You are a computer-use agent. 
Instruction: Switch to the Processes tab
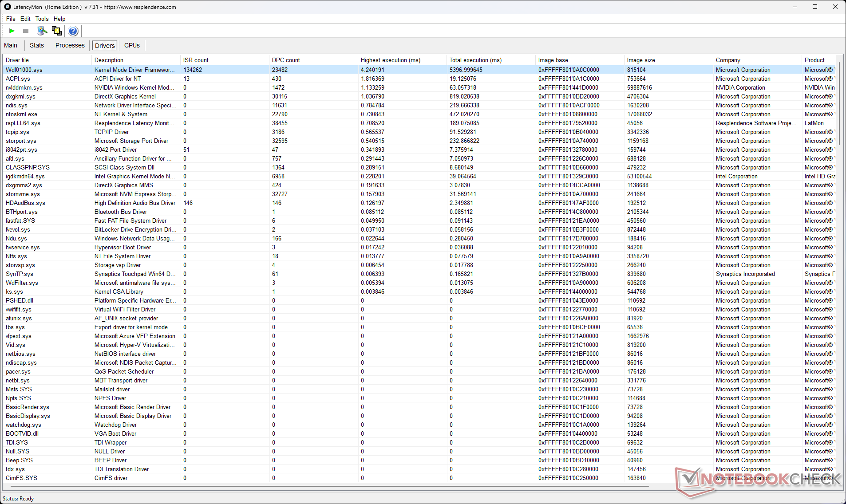click(70, 45)
